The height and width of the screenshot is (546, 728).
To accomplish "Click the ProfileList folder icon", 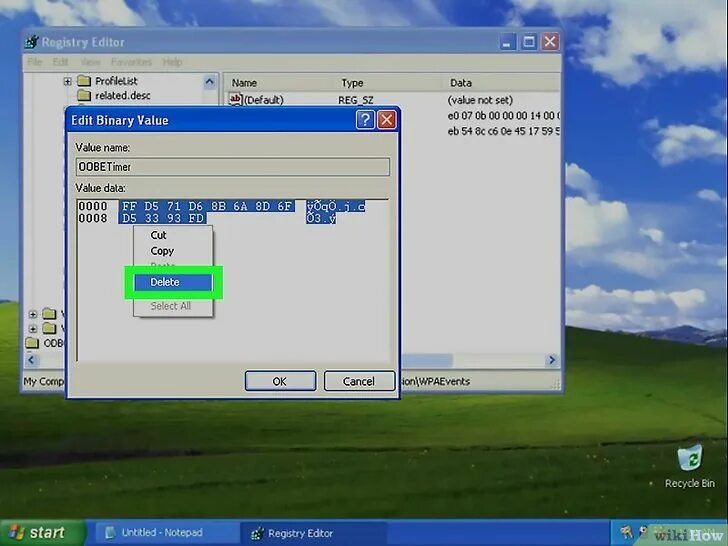I will coord(84,81).
